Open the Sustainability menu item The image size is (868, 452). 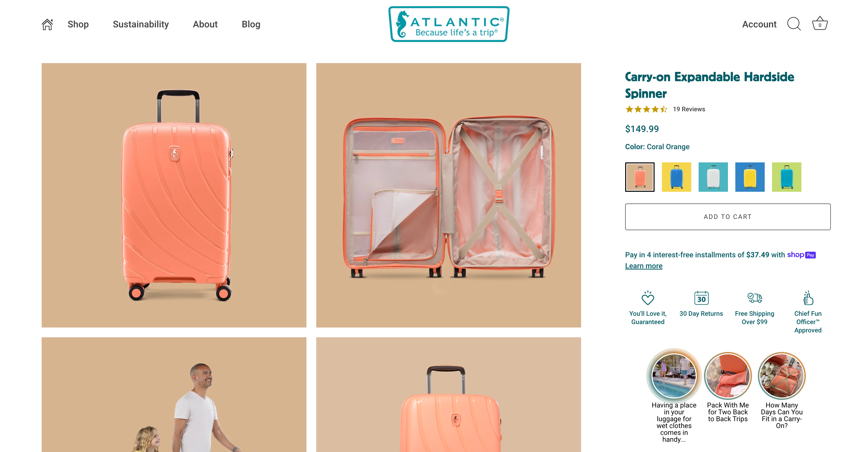[141, 24]
